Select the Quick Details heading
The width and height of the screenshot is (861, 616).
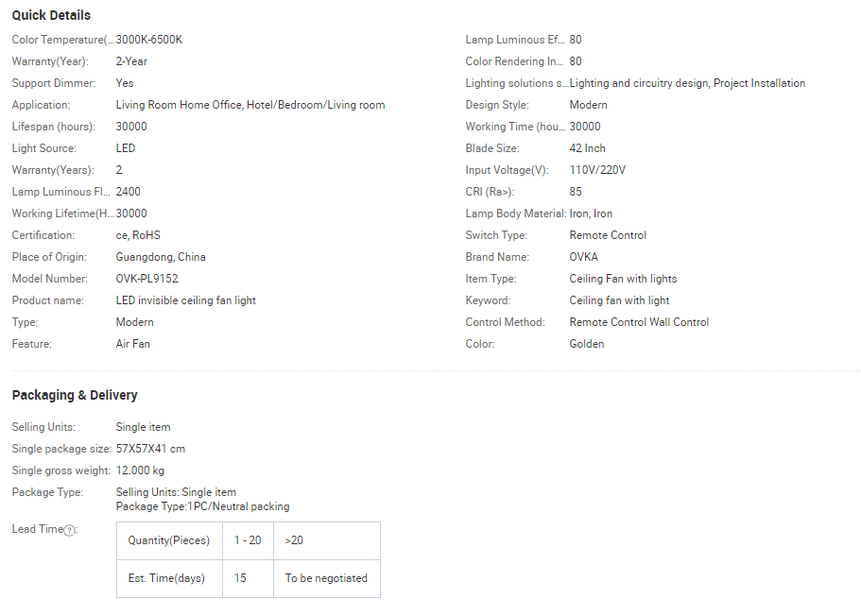(52, 15)
